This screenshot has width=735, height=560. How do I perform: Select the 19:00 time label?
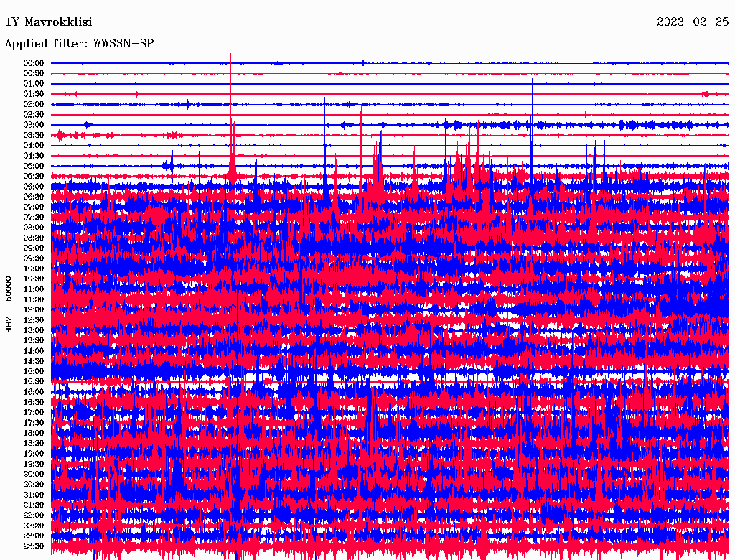click(x=34, y=454)
